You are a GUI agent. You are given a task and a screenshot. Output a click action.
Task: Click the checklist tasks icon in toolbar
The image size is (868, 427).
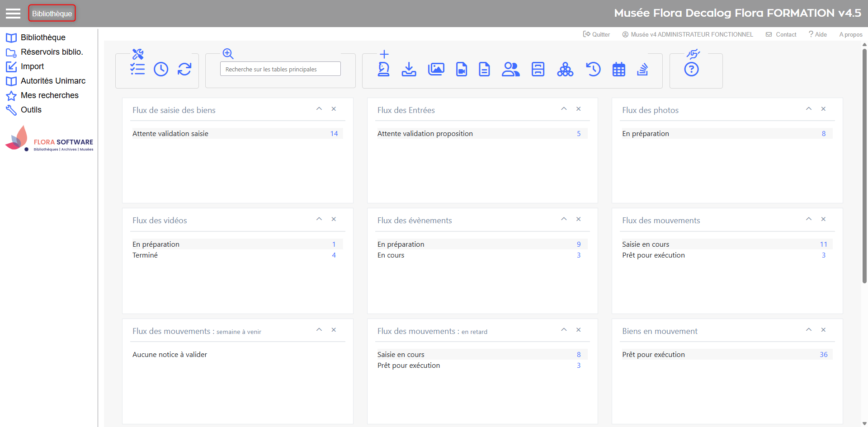click(x=137, y=69)
